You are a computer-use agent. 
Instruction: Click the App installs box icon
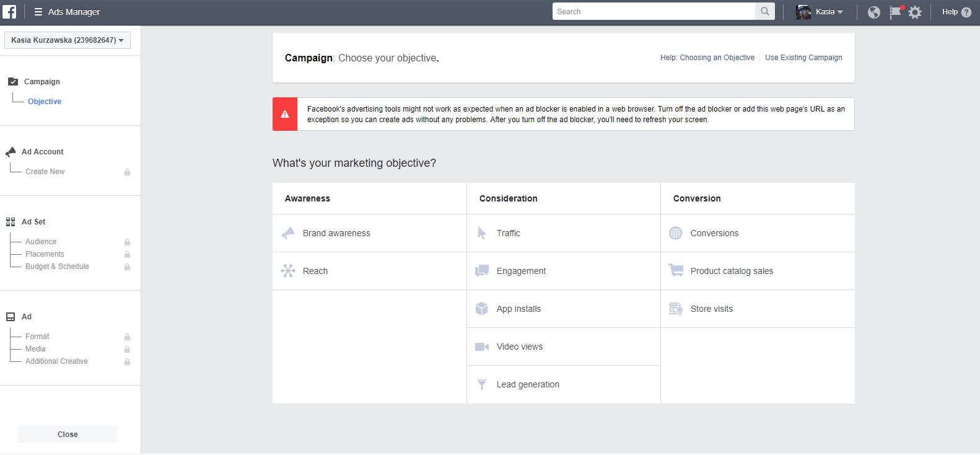click(x=482, y=309)
